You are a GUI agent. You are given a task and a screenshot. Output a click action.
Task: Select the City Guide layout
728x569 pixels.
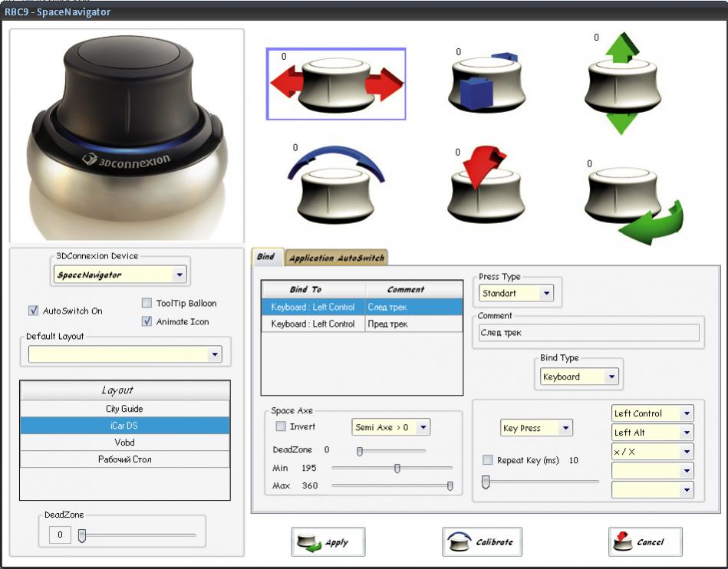(125, 409)
